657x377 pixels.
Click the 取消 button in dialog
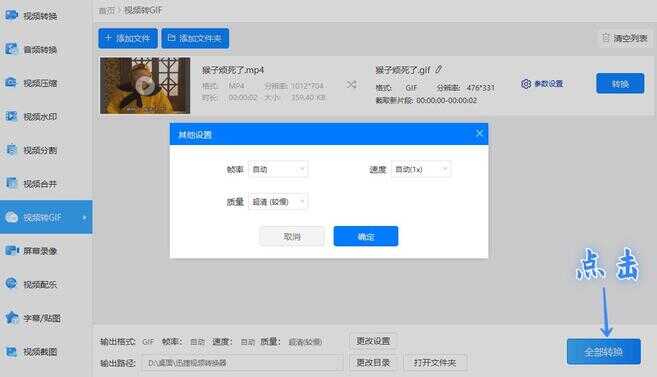tap(292, 236)
